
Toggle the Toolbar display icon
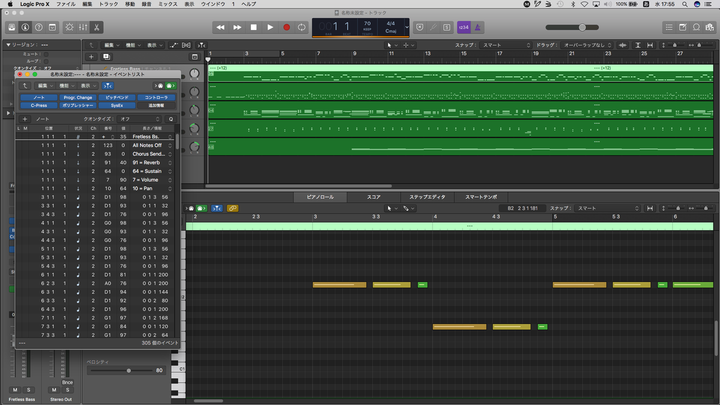click(52, 28)
